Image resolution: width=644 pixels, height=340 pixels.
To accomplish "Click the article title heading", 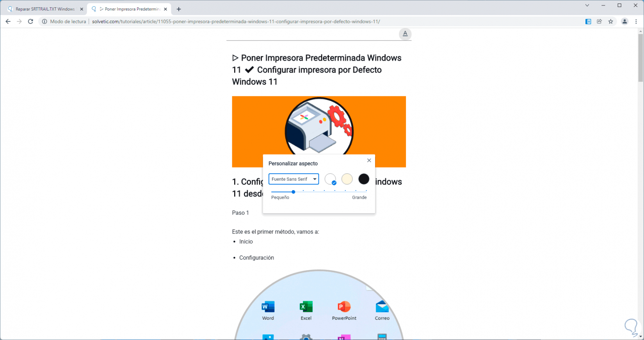I will coord(317,70).
